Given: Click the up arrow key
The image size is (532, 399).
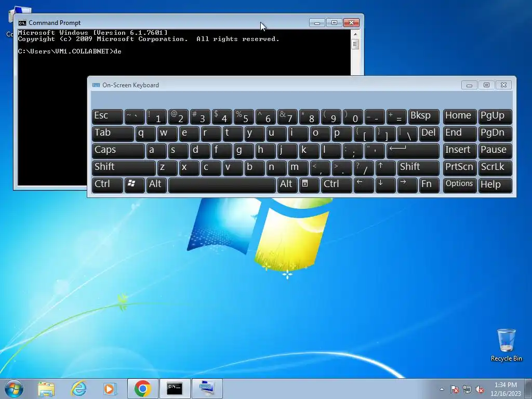Looking at the screenshot, I should pos(385,168).
